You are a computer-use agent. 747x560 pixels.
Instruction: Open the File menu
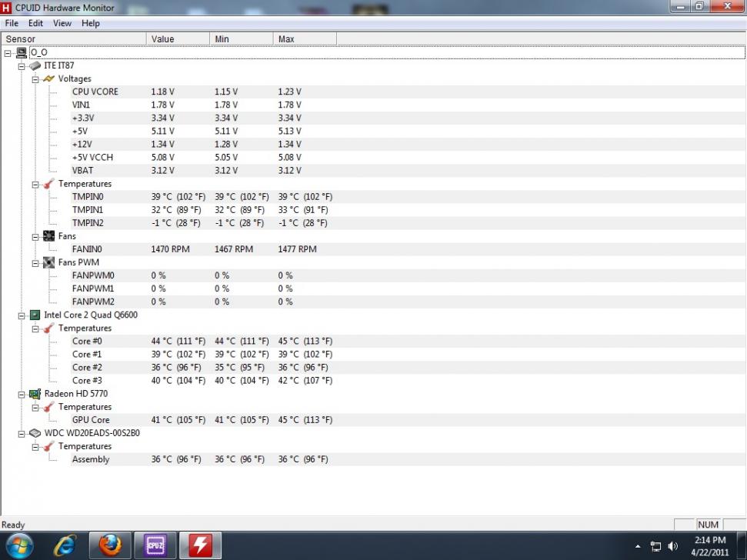12,23
